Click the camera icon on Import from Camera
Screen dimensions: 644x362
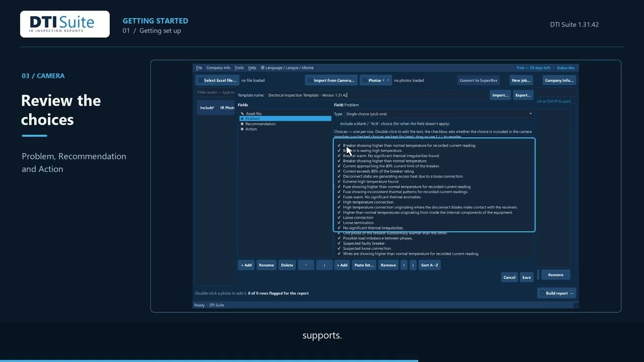click(x=310, y=80)
